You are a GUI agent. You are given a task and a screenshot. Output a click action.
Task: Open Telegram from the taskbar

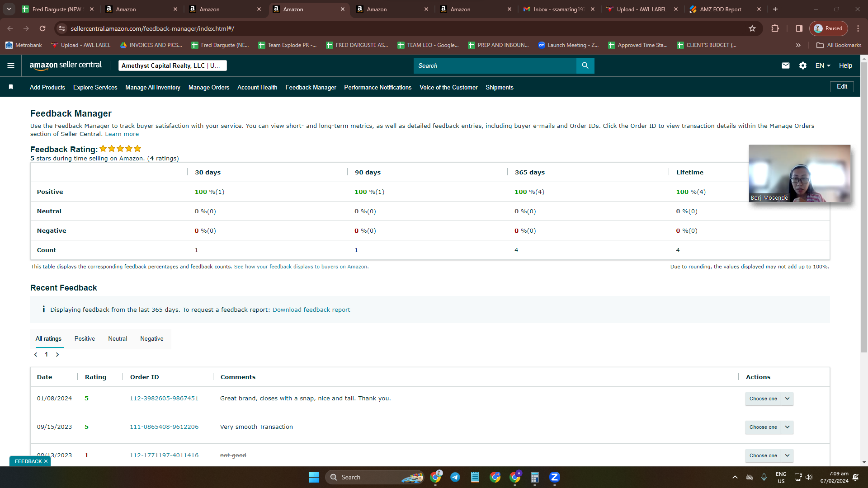[x=455, y=477]
